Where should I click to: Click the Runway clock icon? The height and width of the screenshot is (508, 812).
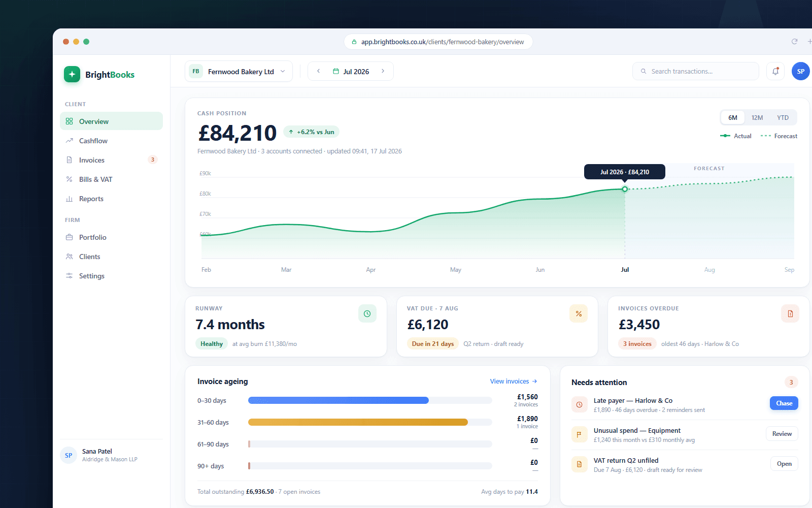click(x=367, y=313)
